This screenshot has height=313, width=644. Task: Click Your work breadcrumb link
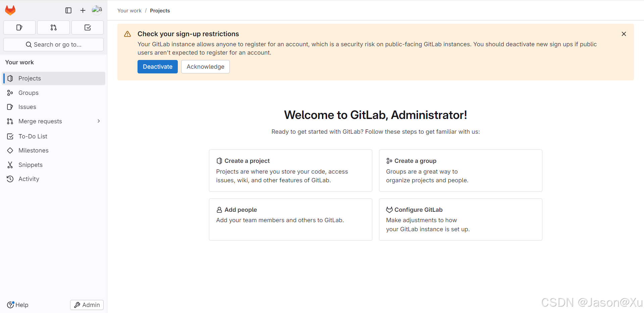pos(129,10)
